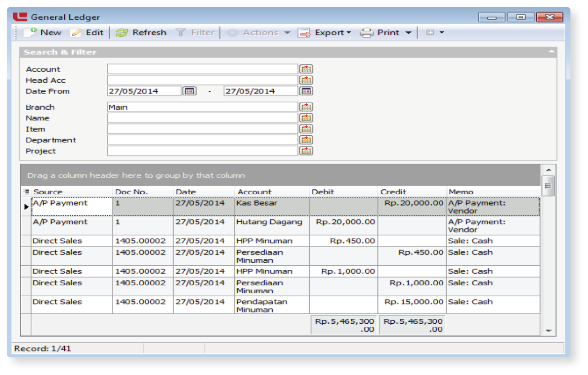This screenshot has width=588, height=375.
Task: Sort by the Doc No. column header
Action: click(x=143, y=192)
